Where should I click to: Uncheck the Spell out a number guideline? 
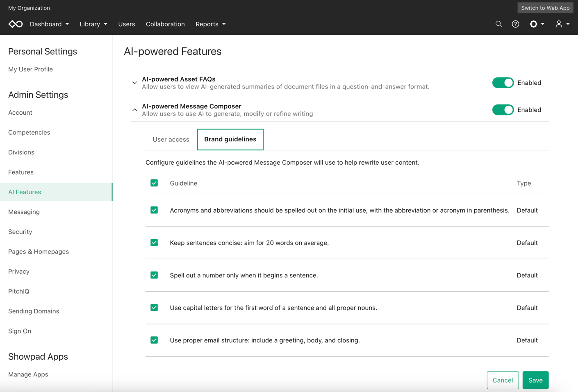coord(154,275)
